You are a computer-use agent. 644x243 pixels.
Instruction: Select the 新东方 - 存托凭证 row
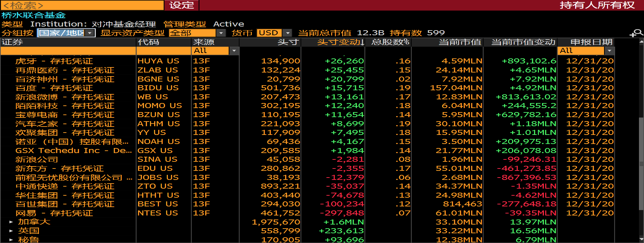coord(308,168)
